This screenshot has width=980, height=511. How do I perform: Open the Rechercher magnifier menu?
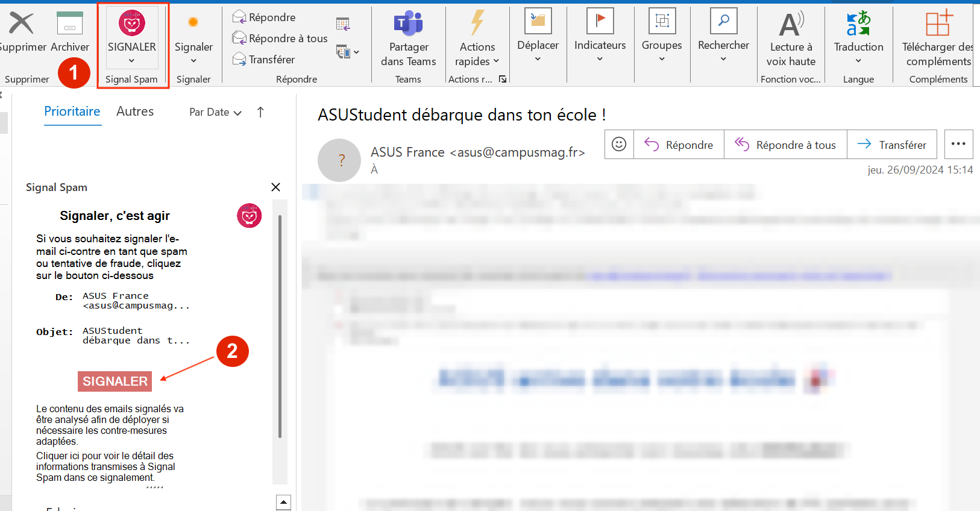(x=723, y=36)
